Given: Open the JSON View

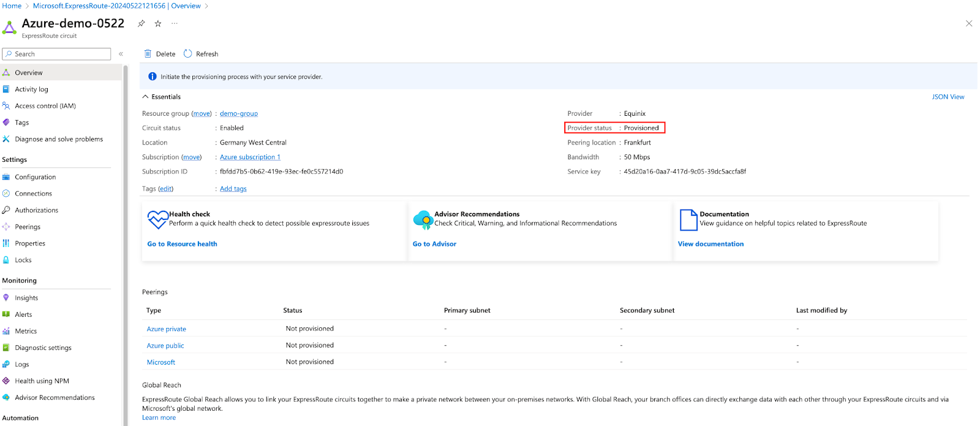Looking at the screenshot, I should 948,97.
